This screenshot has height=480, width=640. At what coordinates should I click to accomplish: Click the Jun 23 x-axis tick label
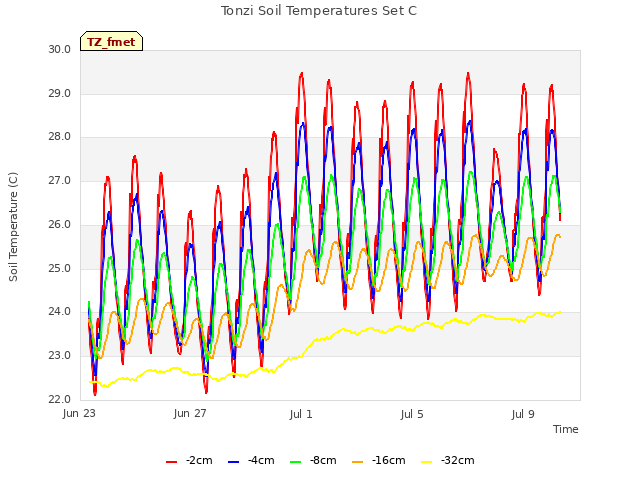point(79,414)
